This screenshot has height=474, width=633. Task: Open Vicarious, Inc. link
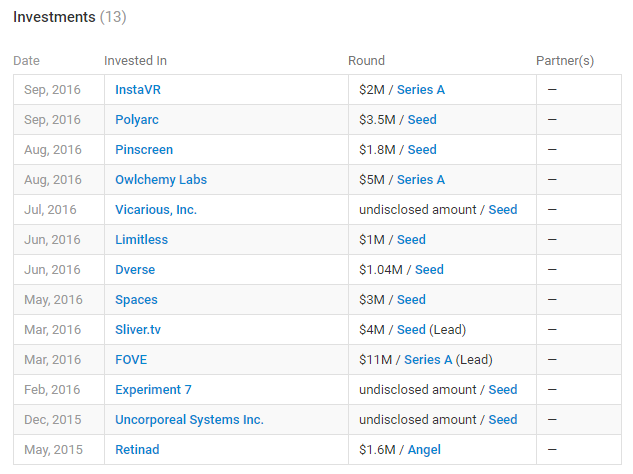pos(156,210)
